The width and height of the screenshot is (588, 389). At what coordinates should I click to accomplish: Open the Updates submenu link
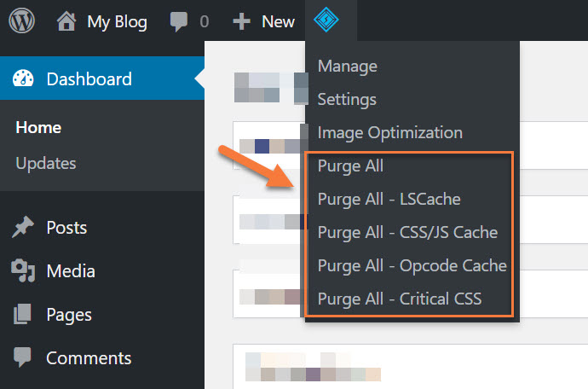46,163
